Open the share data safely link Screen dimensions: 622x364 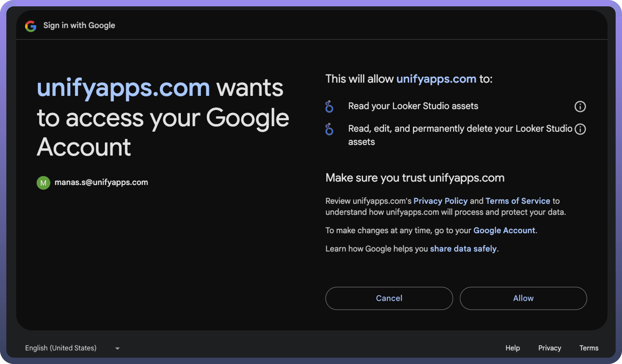[x=463, y=249]
